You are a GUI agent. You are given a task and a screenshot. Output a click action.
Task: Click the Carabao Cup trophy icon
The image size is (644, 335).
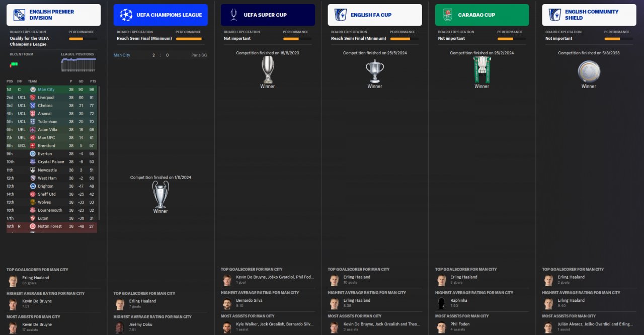point(481,69)
